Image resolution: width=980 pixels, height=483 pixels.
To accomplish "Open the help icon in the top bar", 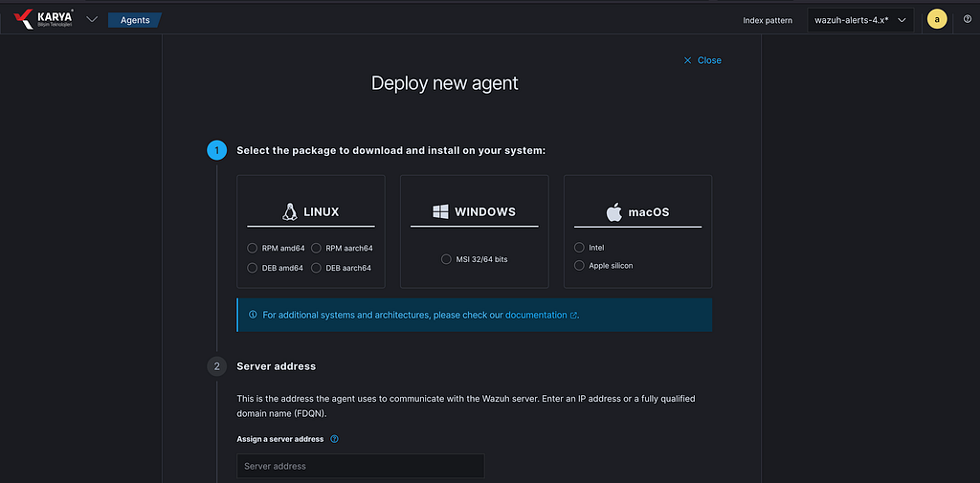I will point(967,20).
